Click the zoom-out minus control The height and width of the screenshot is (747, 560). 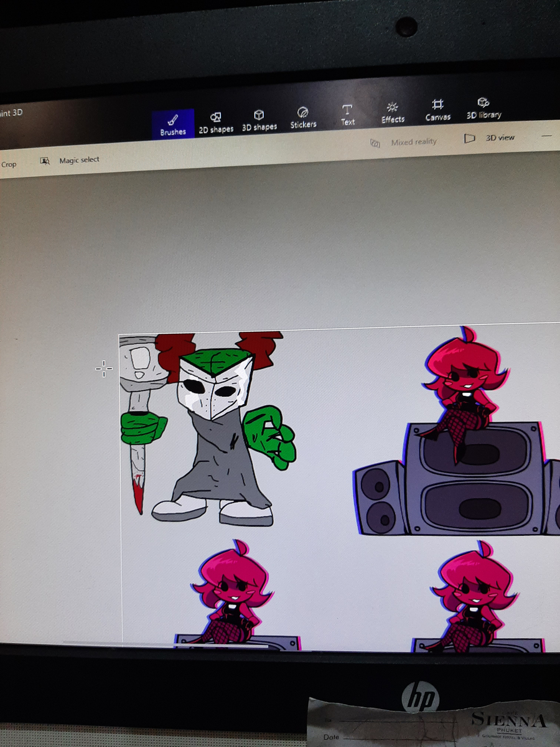point(547,135)
